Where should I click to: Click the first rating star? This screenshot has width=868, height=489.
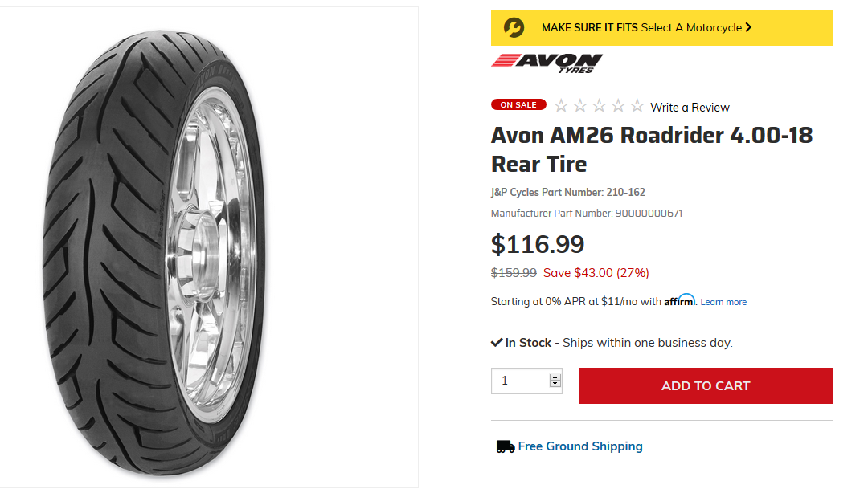[x=561, y=106]
